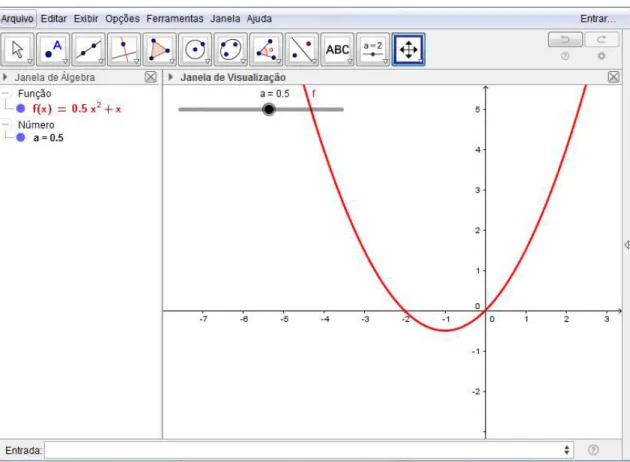Image resolution: width=630 pixels, height=462 pixels.
Task: Select the Angle tool
Action: point(266,50)
